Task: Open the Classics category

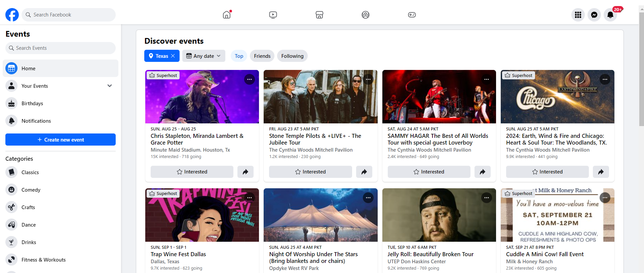Action: [x=61, y=172]
